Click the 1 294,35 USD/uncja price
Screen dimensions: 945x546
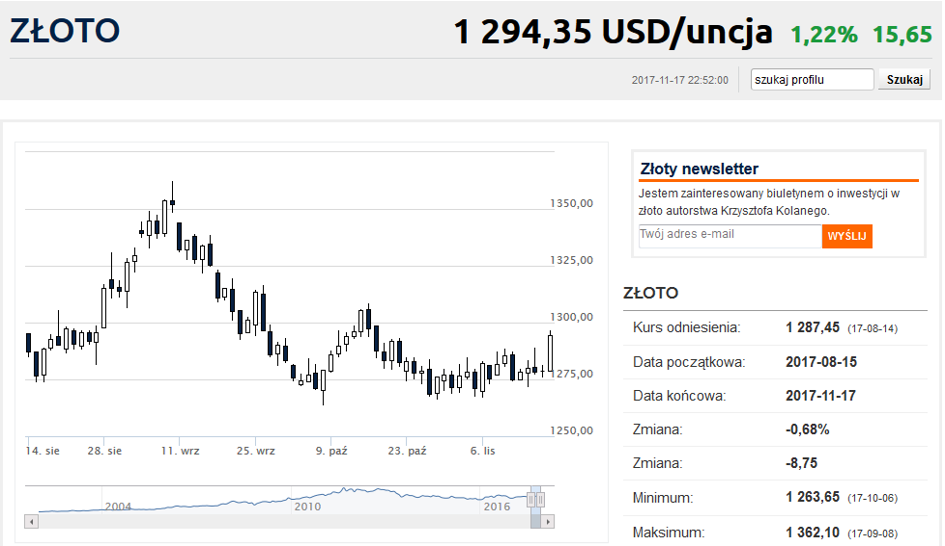612,33
